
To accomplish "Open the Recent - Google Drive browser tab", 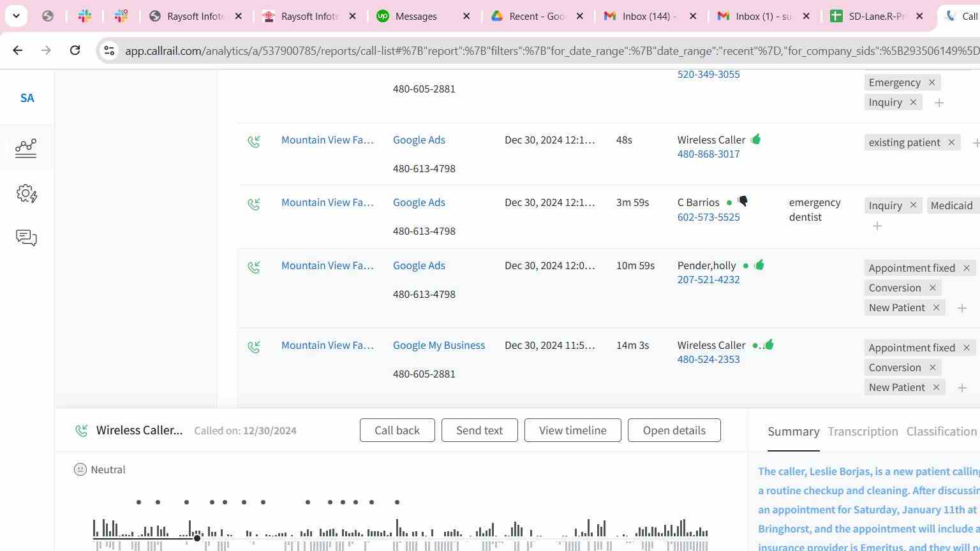I will point(537,16).
